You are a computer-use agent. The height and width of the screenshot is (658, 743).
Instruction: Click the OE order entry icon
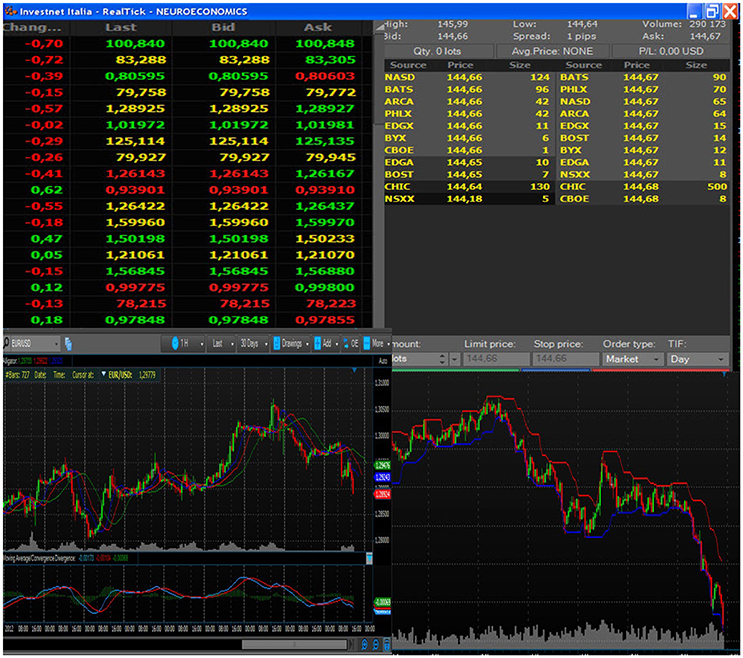351,343
